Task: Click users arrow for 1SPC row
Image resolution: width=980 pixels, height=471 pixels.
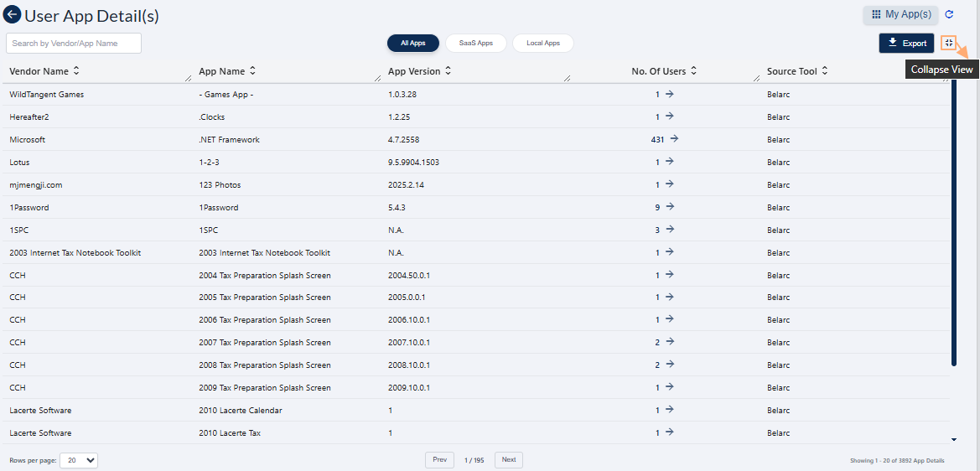Action: pos(669,230)
